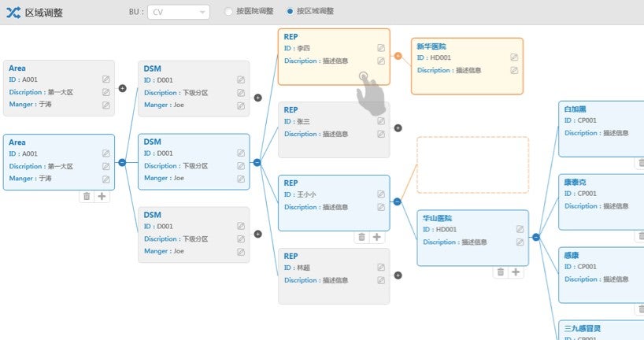Add a node under 华山医院

tap(516, 272)
